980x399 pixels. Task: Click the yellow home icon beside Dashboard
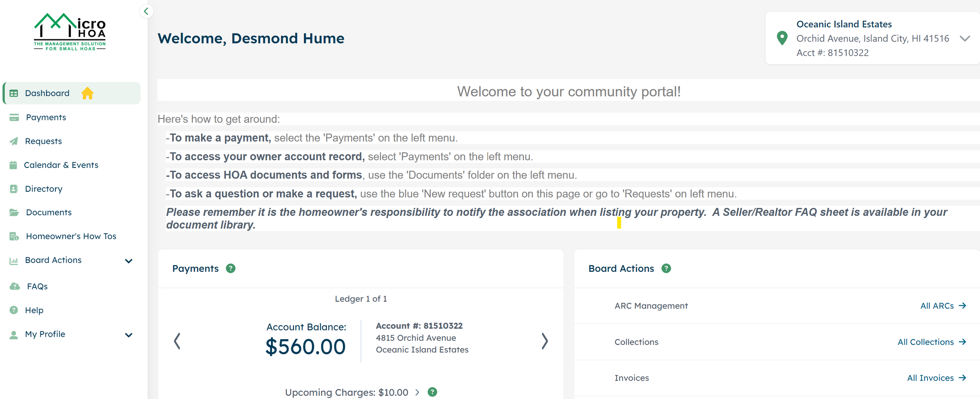click(88, 93)
